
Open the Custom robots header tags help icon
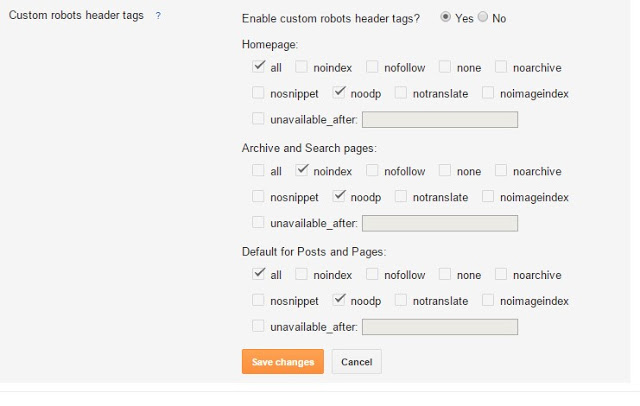pos(158,16)
